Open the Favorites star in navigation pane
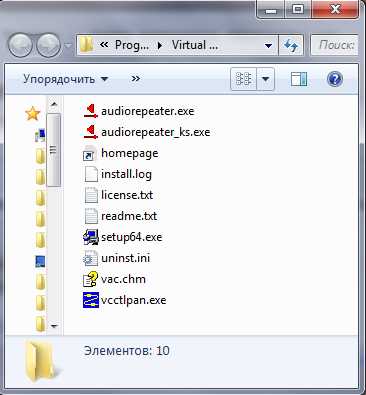The image size is (366, 395). [x=33, y=114]
